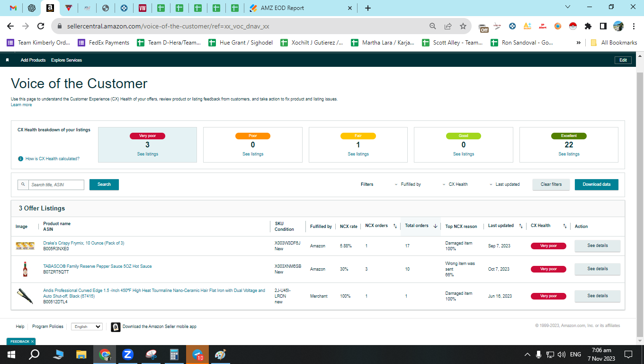644x364 pixels.
Task: Click the address bar URL
Action: point(168,26)
